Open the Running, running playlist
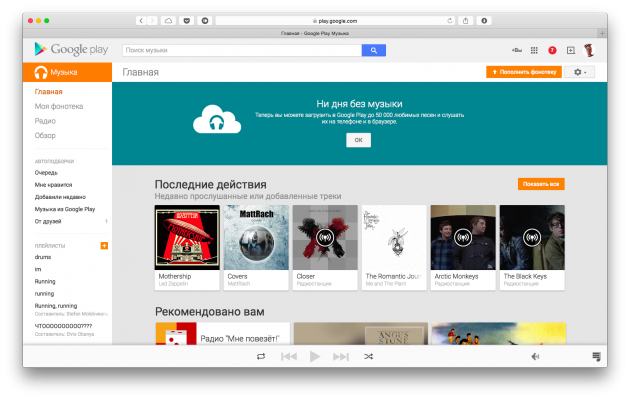This screenshot has width=630, height=400. click(56, 306)
